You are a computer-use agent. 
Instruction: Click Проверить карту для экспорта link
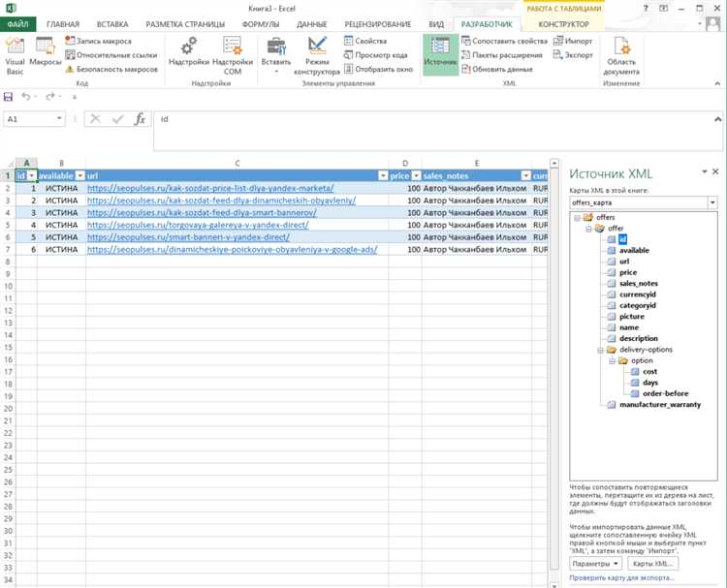(621, 577)
